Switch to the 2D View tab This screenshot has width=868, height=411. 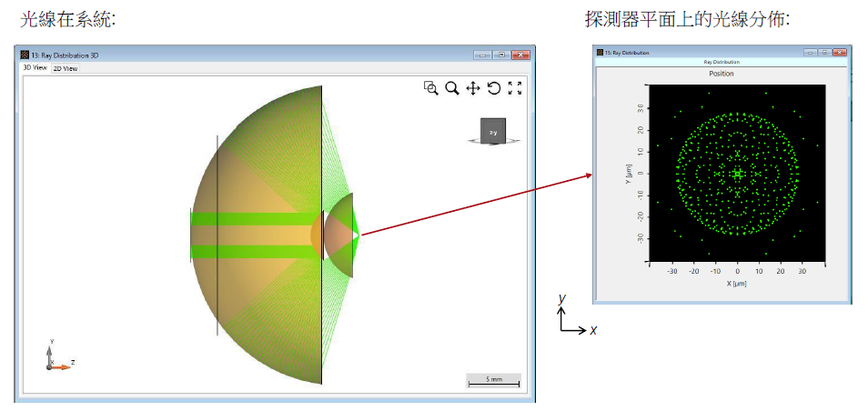click(x=65, y=68)
